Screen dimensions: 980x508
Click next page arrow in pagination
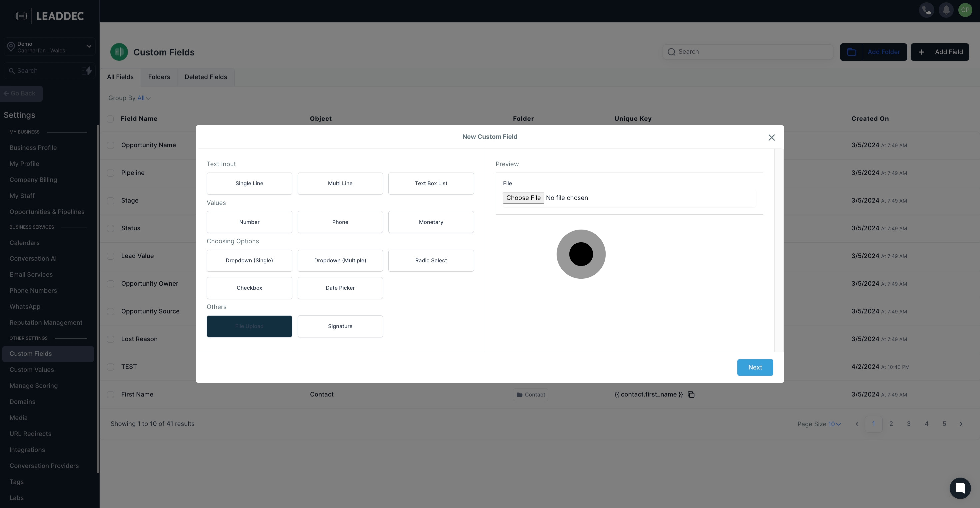tap(961, 424)
